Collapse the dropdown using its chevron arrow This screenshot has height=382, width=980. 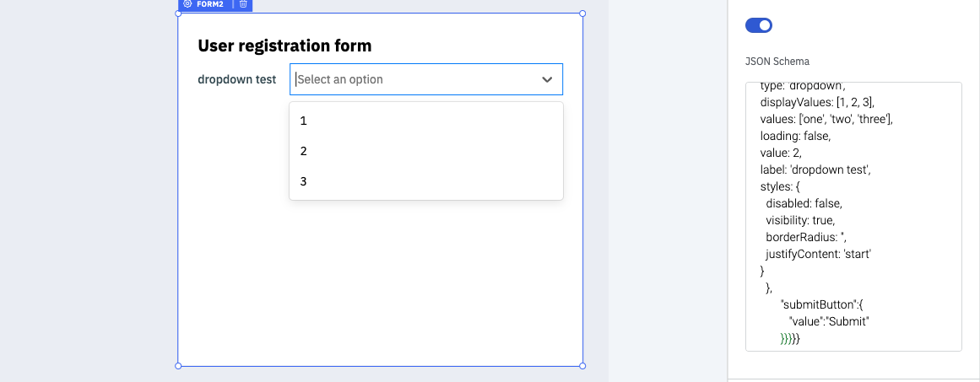coord(547,79)
